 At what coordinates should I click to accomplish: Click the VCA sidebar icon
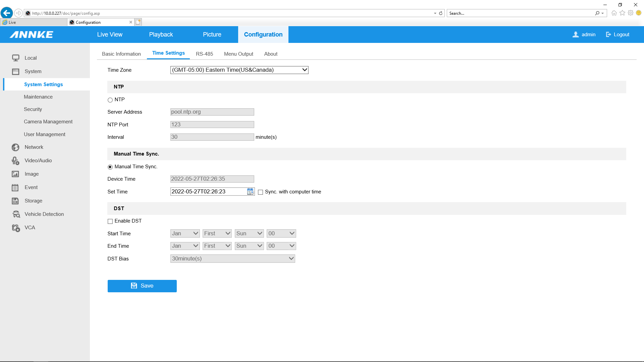pyautogui.click(x=15, y=228)
